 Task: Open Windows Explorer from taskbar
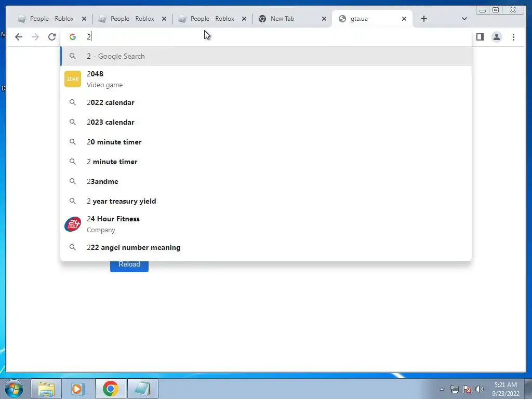click(46, 389)
